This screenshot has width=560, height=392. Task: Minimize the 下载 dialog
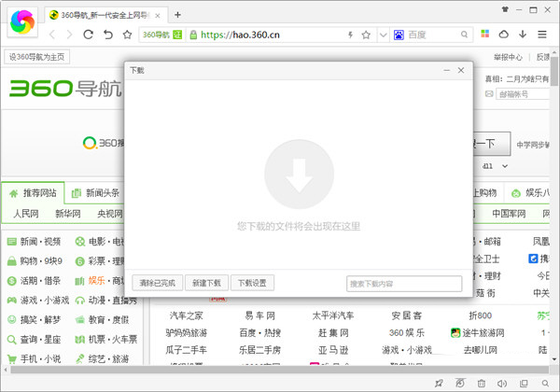pos(446,70)
